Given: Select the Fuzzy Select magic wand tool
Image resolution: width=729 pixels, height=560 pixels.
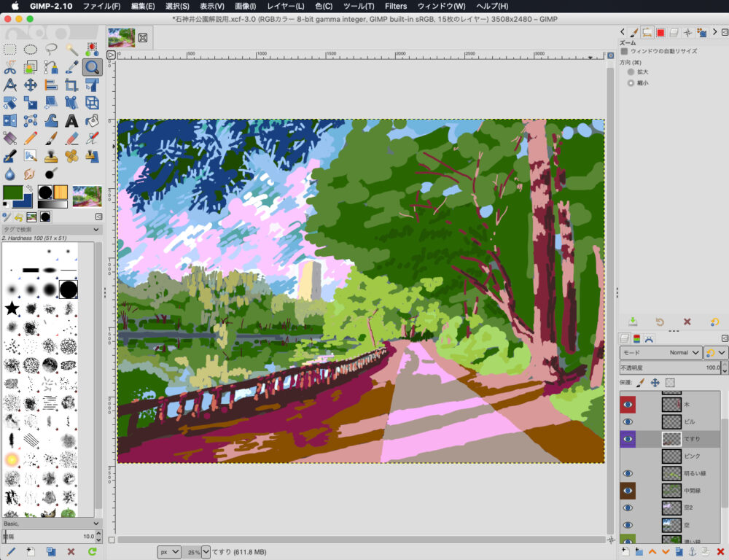Looking at the screenshot, I should tap(71, 50).
